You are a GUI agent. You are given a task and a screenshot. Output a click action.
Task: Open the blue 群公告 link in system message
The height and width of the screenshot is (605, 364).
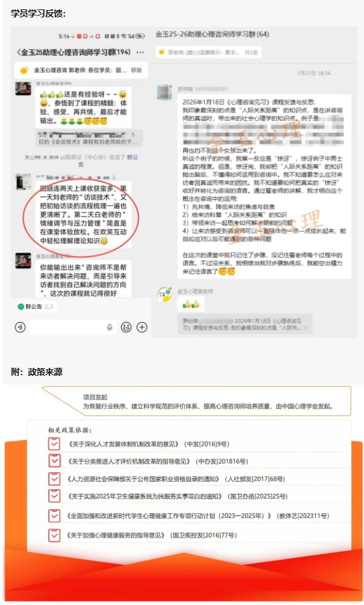pos(132,157)
